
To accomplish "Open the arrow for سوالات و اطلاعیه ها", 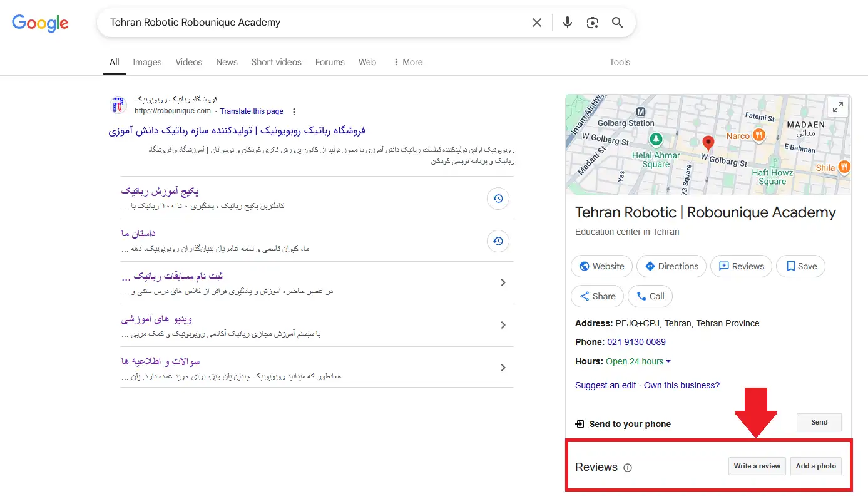I will click(503, 368).
